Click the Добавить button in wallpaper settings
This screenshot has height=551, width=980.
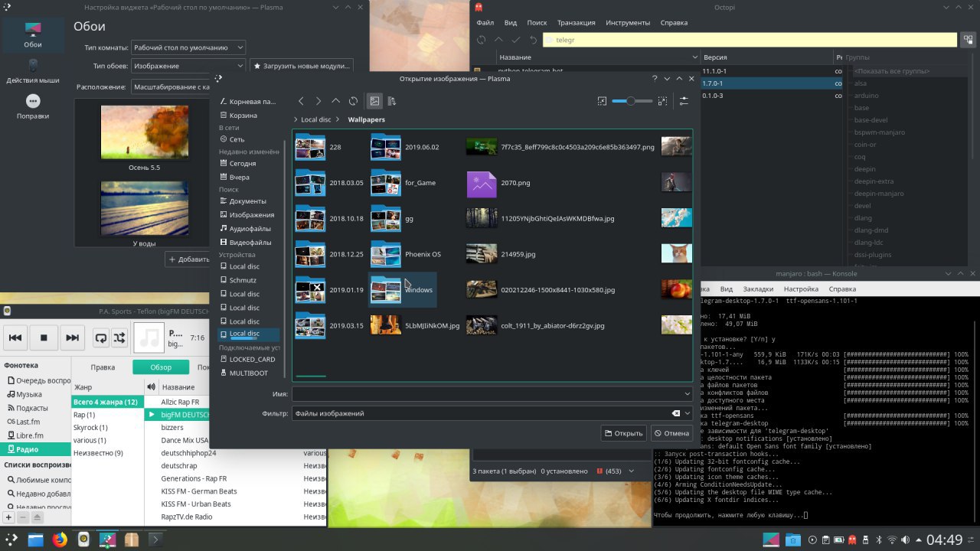(x=188, y=259)
